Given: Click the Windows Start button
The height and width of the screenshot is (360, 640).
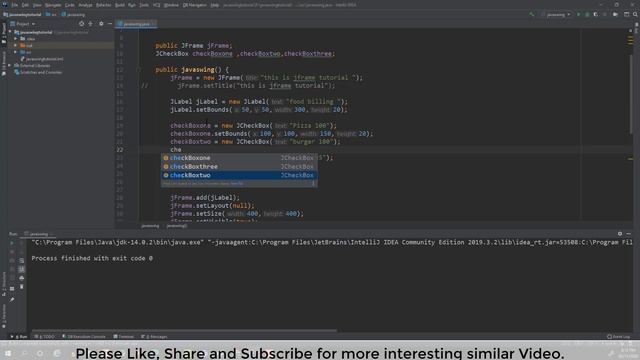Looking at the screenshot, I should click(8, 353).
